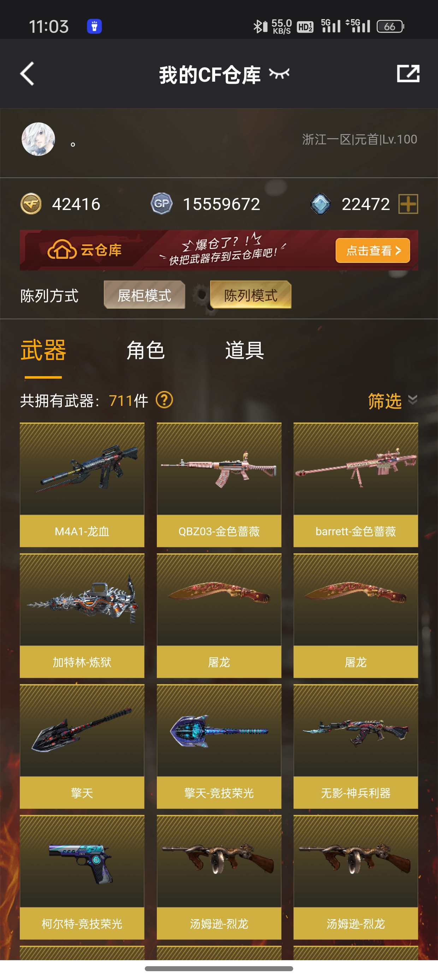
Task: Select the 加特林-炼狱 weapon thumbnail
Action: click(82, 600)
